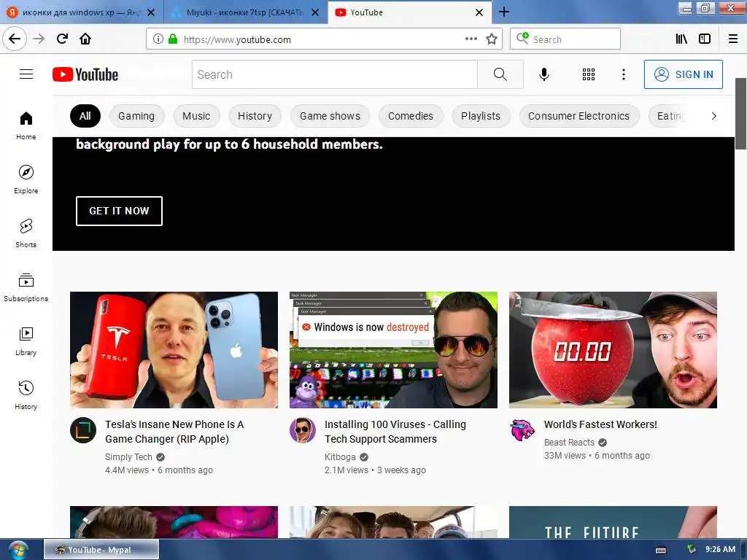
Task: Open Simply Tech channel avatar
Action: 83,430
